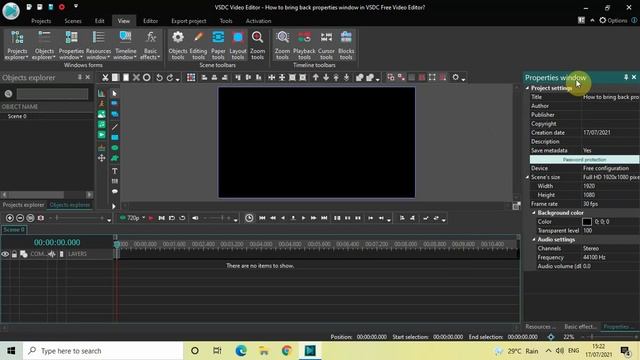This screenshot has height=360, width=640.
Task: Click the Objects explorer search field
Action: click(52, 94)
